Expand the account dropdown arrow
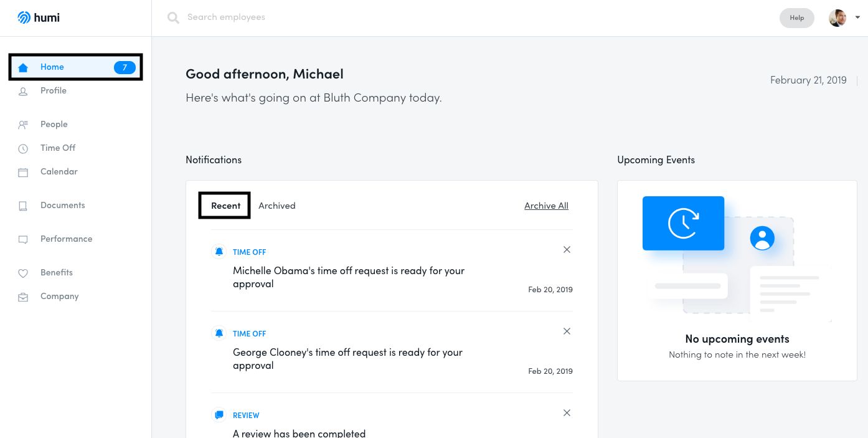 tap(857, 17)
